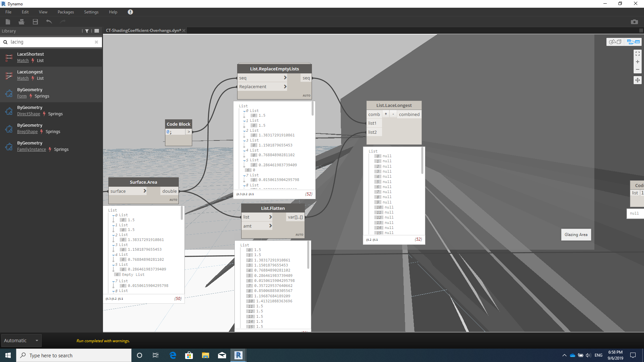Click the 'Run completed with warnings.' status text
Screen dimensions: 644x362
[x=103, y=341]
